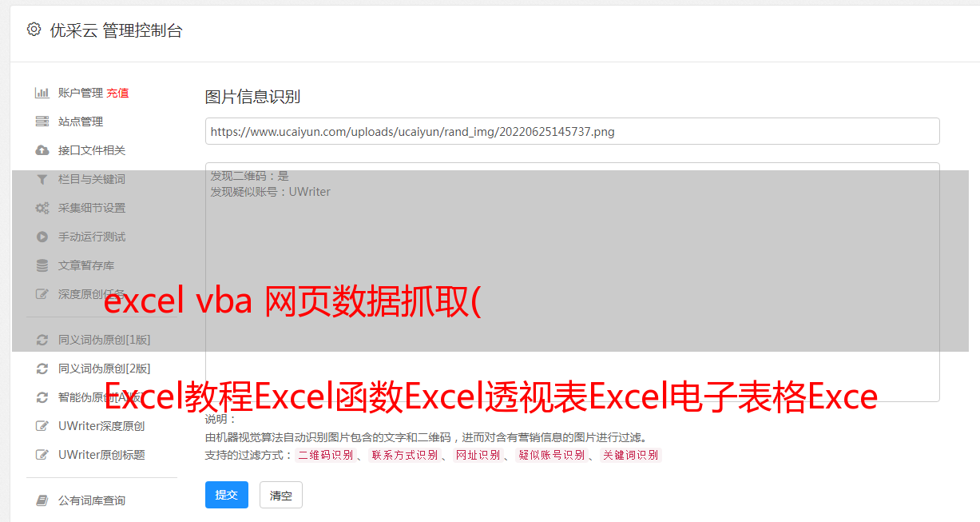
Task: Click the server icon for 站点管理
Action: click(42, 122)
